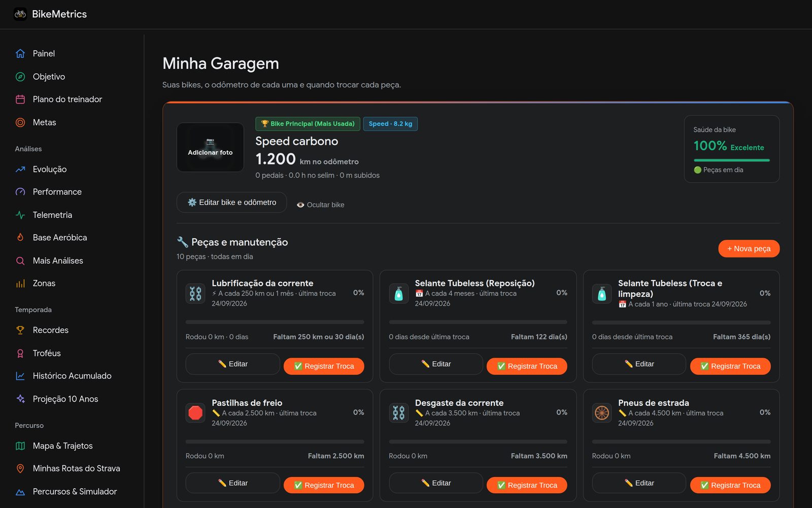Edit the Lubrificação da corrente part
Screen dimensions: 812x508
coord(232,364)
